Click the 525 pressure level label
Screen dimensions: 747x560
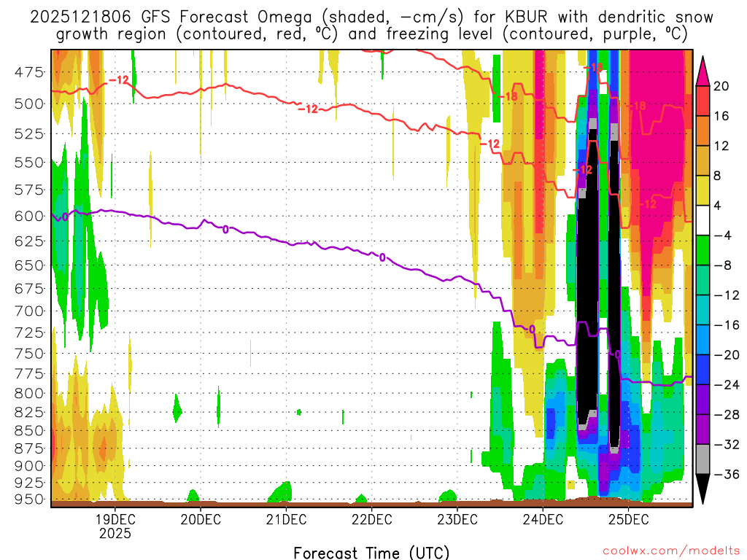pyautogui.click(x=28, y=134)
